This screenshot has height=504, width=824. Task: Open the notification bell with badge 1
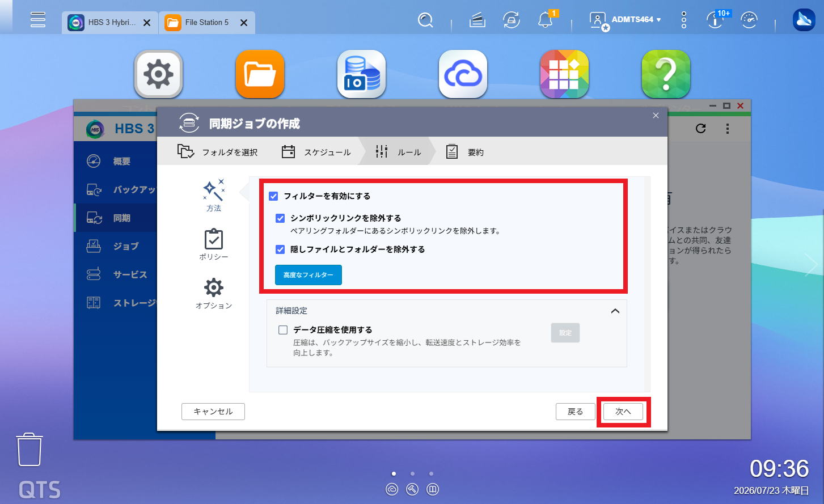click(546, 20)
